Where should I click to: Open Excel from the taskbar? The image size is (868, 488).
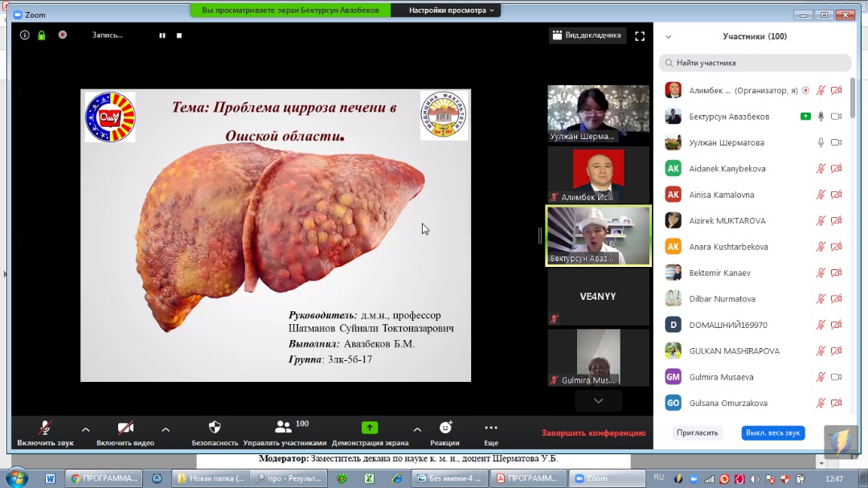coord(369,478)
